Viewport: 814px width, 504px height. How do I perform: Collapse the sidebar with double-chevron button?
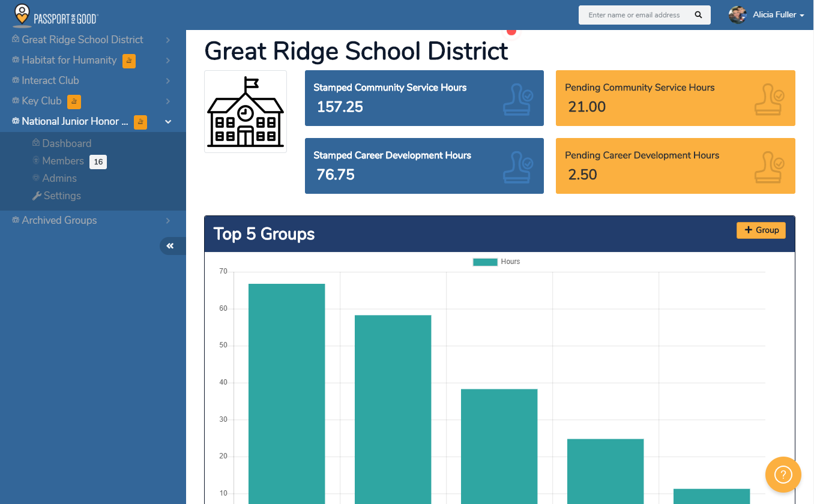172,246
